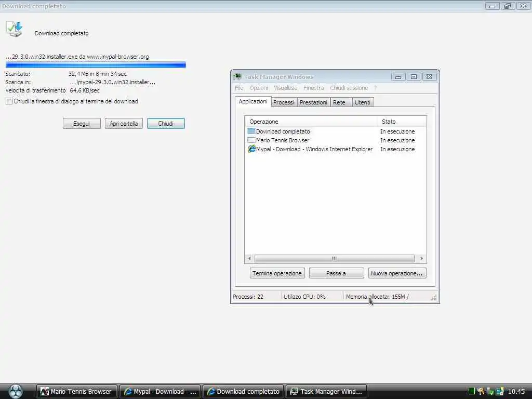
Task: Sort by the Stato column header
Action: [x=402, y=122]
